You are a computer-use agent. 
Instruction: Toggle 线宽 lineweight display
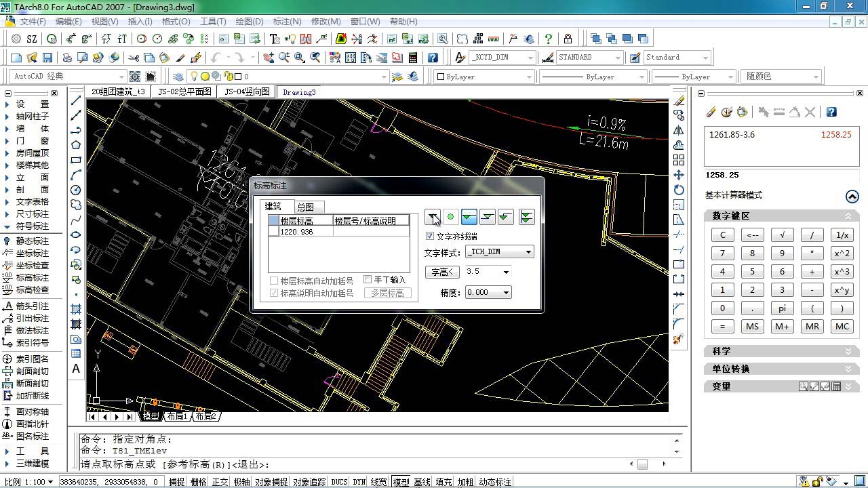click(x=379, y=482)
